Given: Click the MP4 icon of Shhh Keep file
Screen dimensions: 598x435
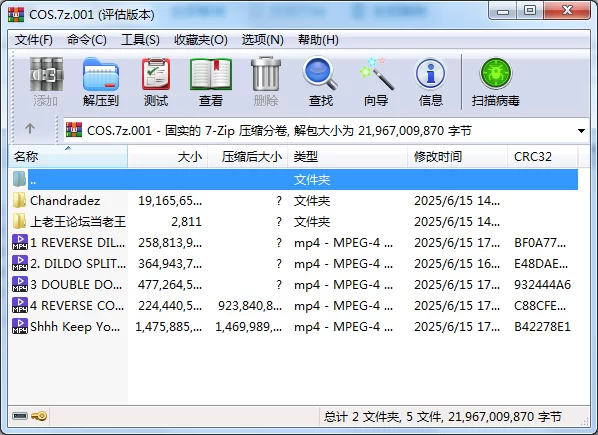Looking at the screenshot, I should [19, 326].
